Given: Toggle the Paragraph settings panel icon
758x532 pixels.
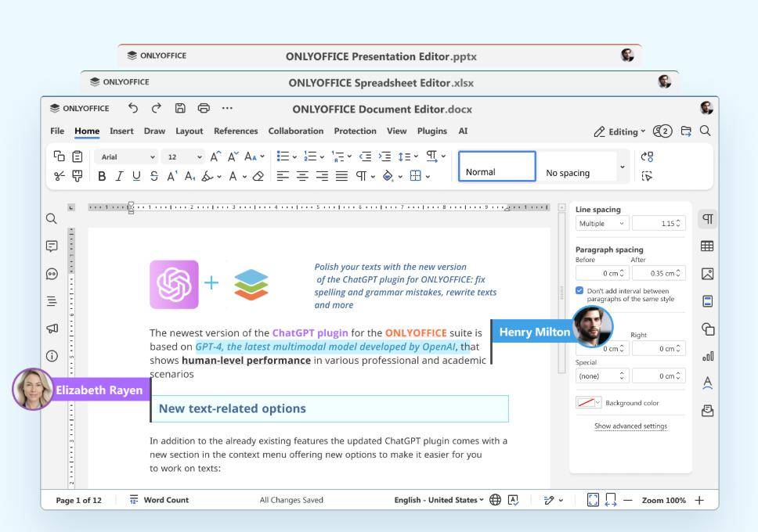Looking at the screenshot, I should tap(707, 219).
